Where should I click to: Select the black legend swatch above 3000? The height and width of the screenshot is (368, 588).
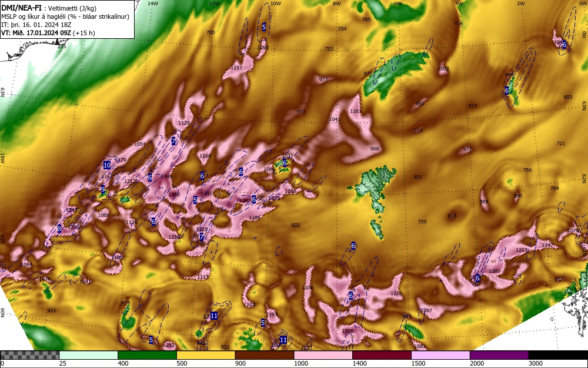pyautogui.click(x=558, y=355)
